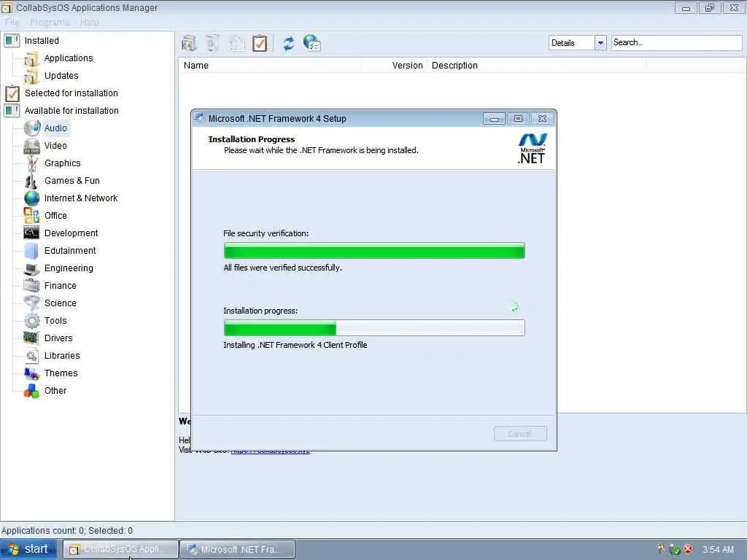Select the Internet & Network globe icon
747x560 pixels.
point(32,198)
